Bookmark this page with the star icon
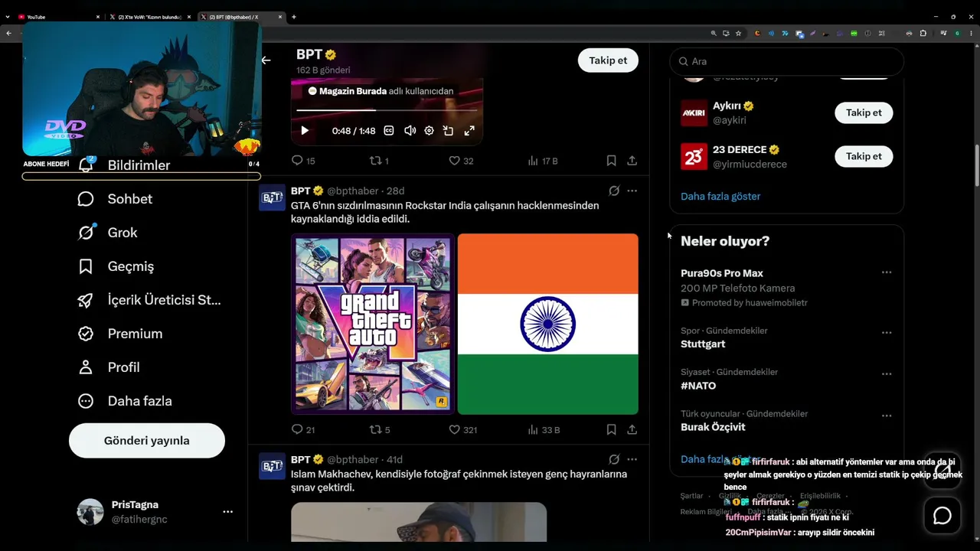Viewport: 980px width, 551px height. [x=738, y=34]
